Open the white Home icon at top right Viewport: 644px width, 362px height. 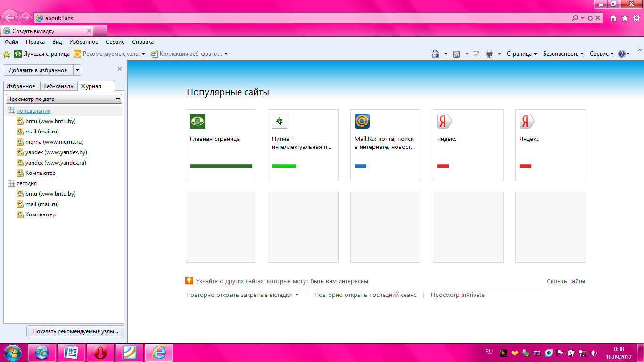click(613, 18)
